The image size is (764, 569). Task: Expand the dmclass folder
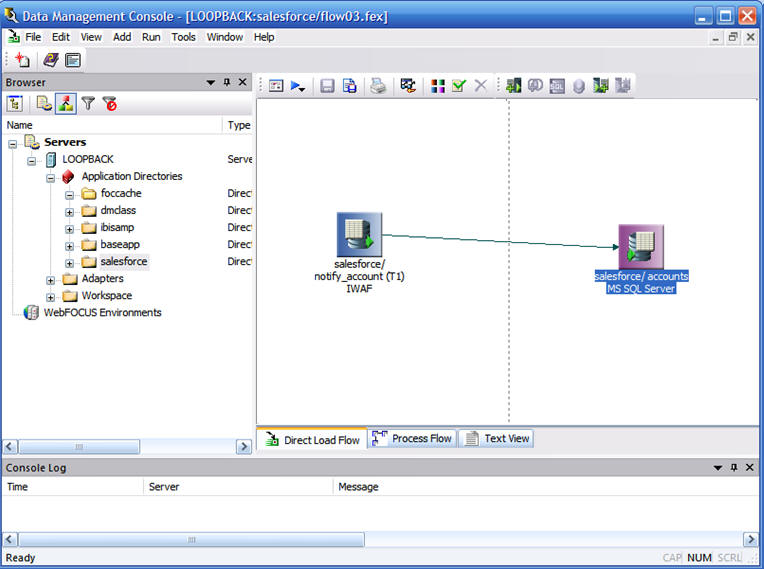click(x=70, y=212)
